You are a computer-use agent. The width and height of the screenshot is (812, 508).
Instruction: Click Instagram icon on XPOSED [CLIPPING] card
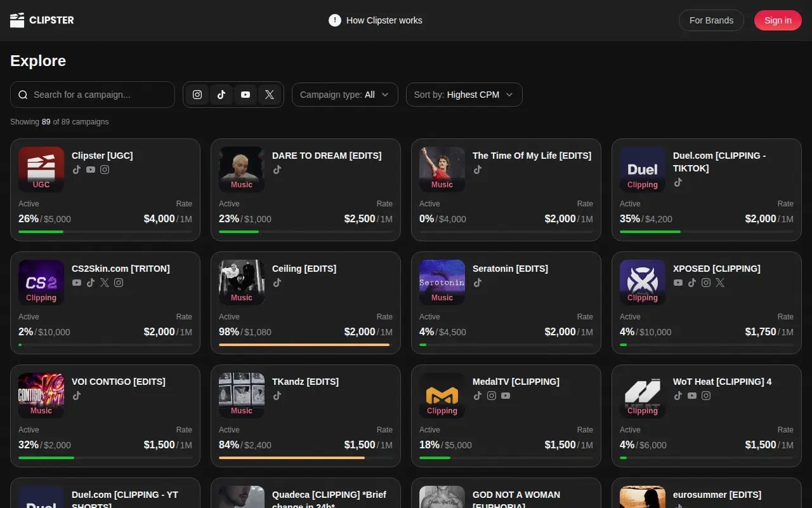(706, 283)
